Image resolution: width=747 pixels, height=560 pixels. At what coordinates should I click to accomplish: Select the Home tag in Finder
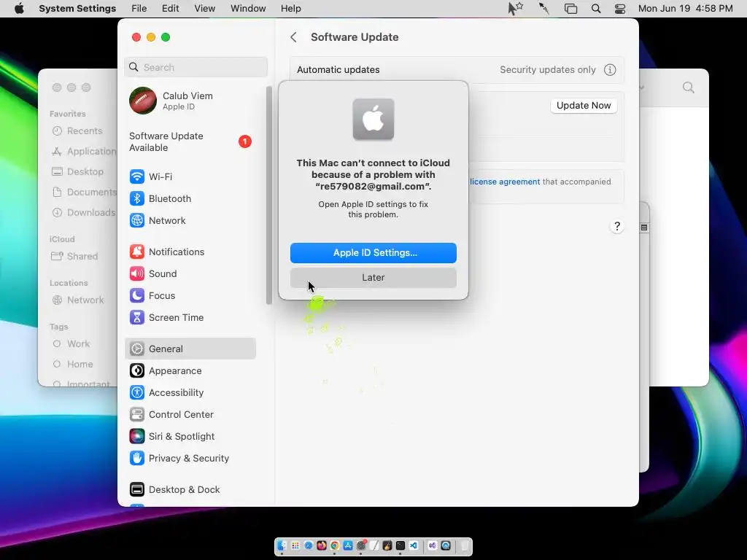(x=72, y=365)
